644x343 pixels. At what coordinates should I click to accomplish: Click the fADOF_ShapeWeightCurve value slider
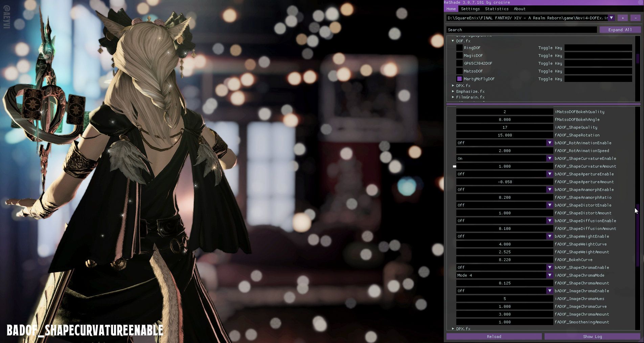tap(504, 244)
